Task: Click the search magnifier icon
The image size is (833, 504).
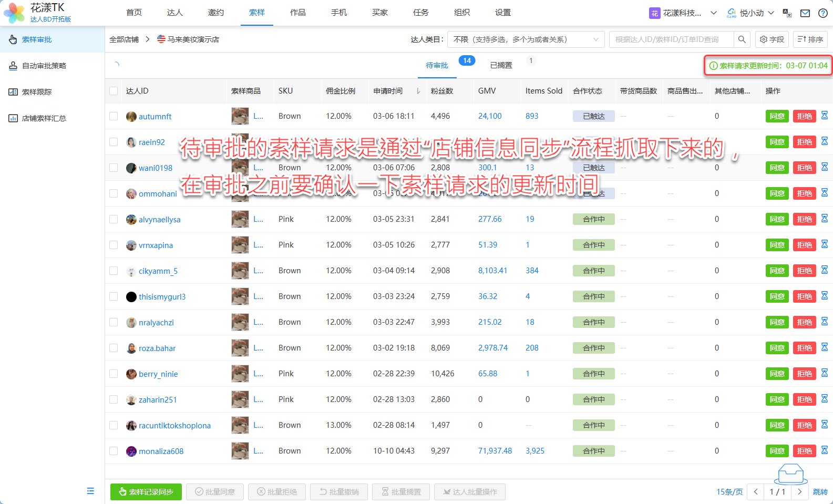Action: tap(742, 39)
